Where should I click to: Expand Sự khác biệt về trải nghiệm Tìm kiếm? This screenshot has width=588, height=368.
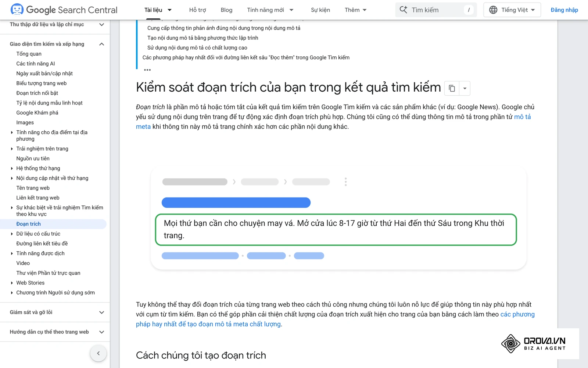[x=12, y=208]
